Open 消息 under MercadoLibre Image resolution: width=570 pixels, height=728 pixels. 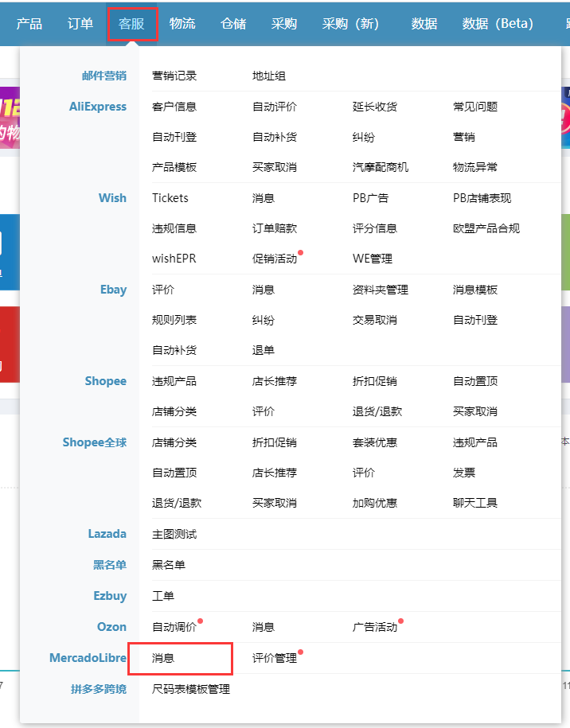pos(163,658)
